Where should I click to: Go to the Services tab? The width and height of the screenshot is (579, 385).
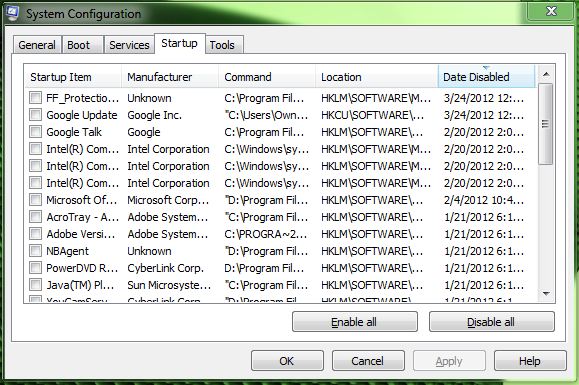point(129,45)
